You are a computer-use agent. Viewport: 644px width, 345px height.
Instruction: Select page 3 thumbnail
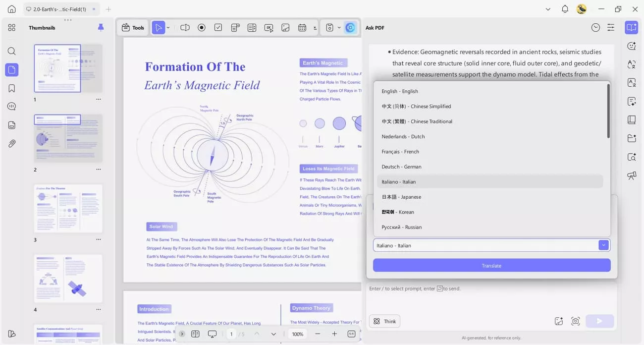coord(68,208)
